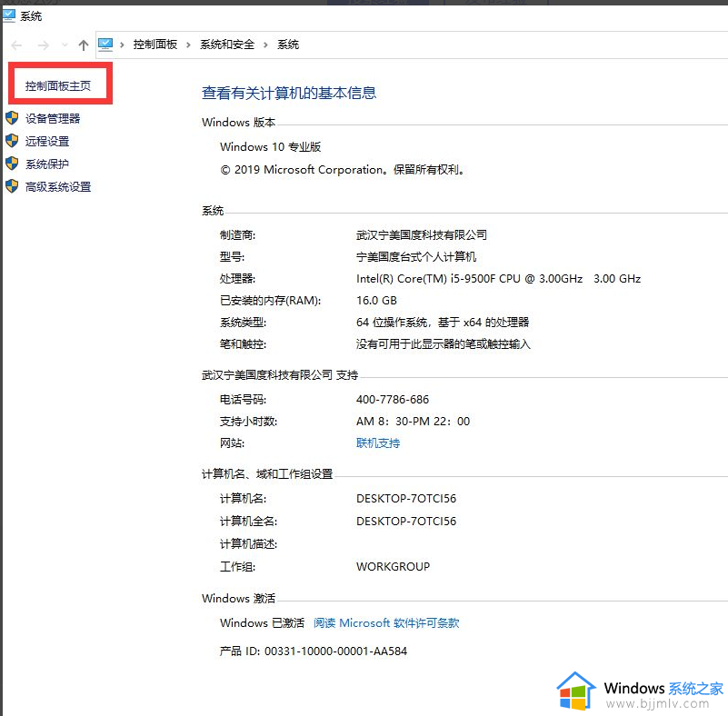Click the 16.0 GB RAM value
Viewport: 728px width, 716px height.
[x=376, y=300]
